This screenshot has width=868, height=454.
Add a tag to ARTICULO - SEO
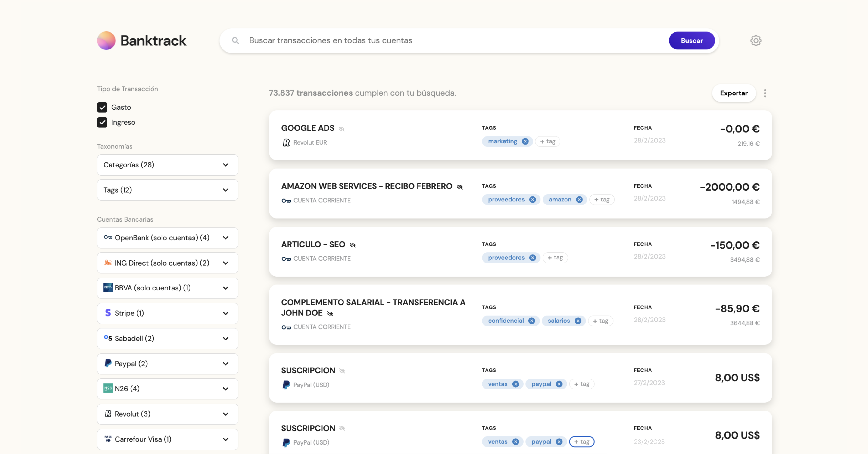(555, 258)
